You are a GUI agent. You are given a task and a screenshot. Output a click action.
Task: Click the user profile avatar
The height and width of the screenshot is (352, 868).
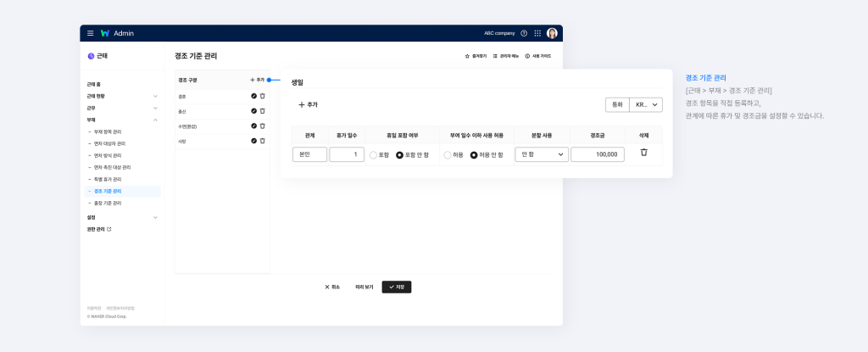pyautogui.click(x=552, y=33)
